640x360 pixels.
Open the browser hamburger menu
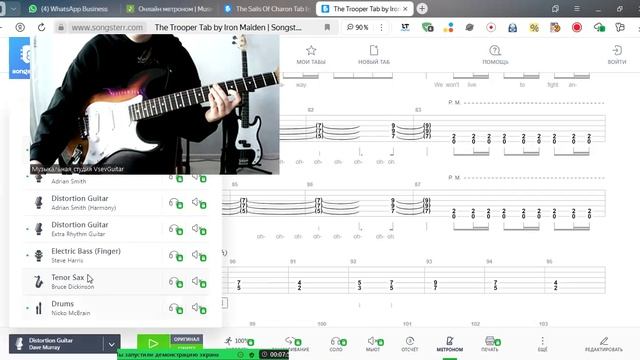(x=577, y=9)
